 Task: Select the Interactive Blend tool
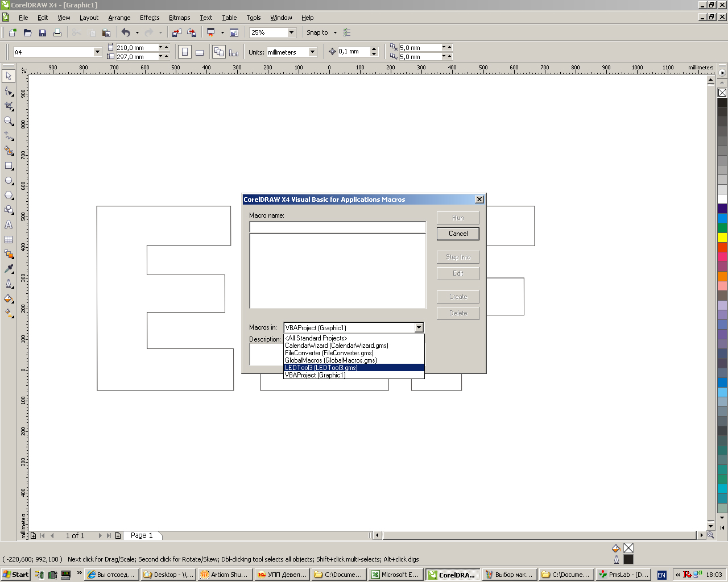pyautogui.click(x=9, y=254)
